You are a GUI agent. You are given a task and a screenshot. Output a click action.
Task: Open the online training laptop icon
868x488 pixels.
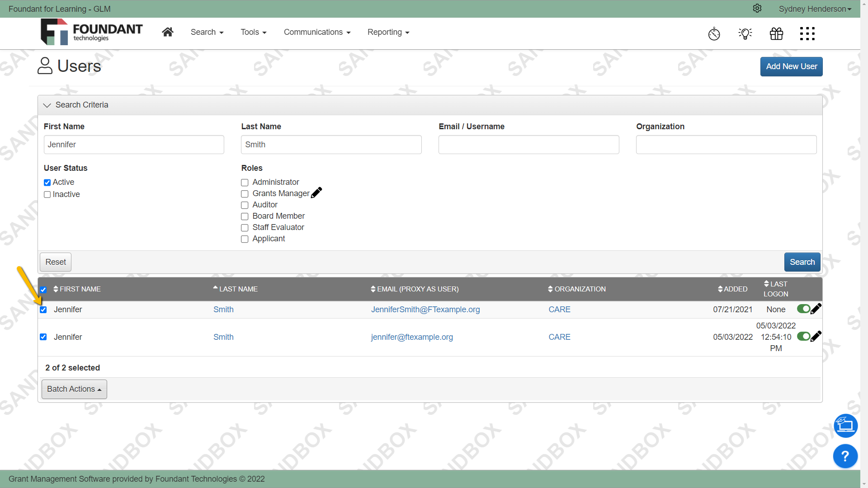click(x=845, y=426)
